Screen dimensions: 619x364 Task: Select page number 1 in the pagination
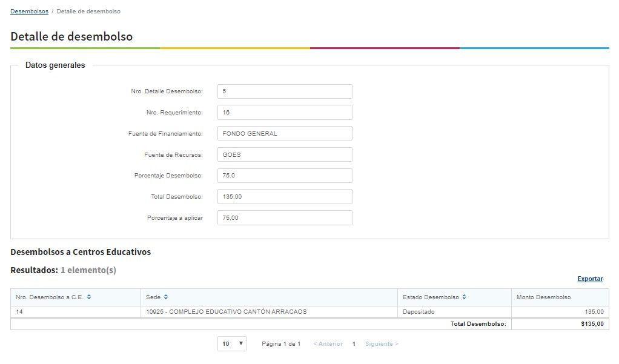click(x=354, y=344)
